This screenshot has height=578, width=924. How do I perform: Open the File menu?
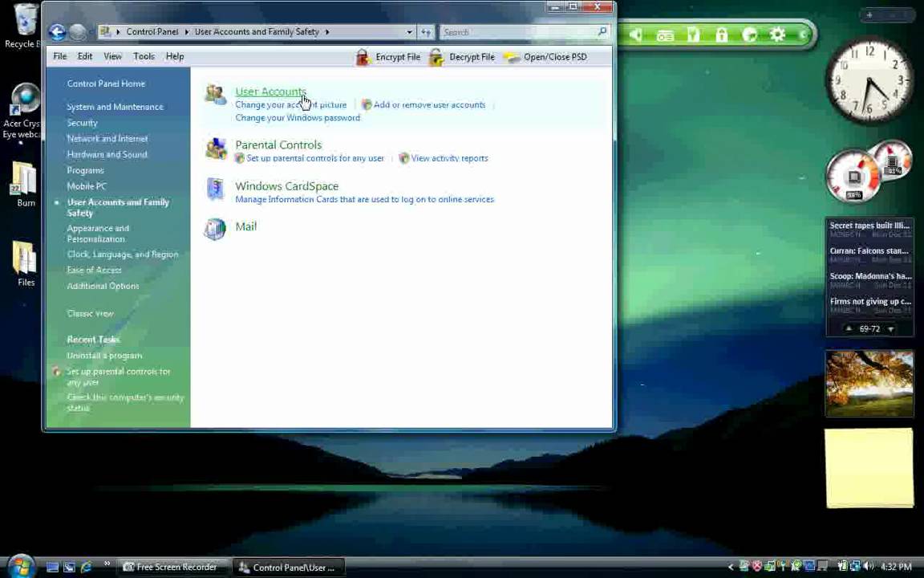tap(60, 57)
